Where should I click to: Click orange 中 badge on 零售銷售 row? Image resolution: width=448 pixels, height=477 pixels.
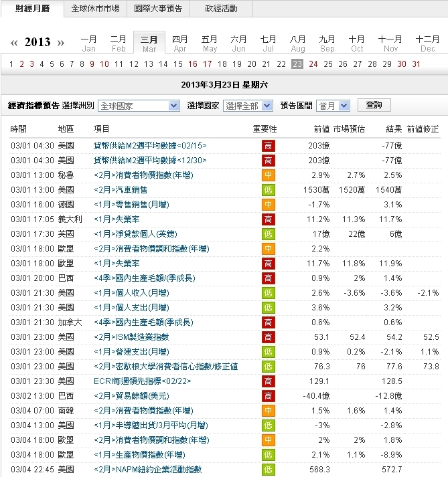click(269, 205)
